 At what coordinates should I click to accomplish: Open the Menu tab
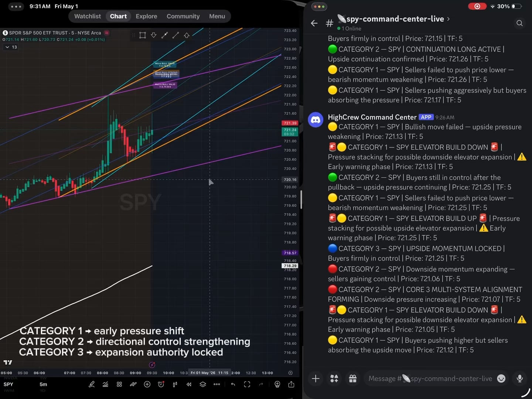pyautogui.click(x=217, y=16)
